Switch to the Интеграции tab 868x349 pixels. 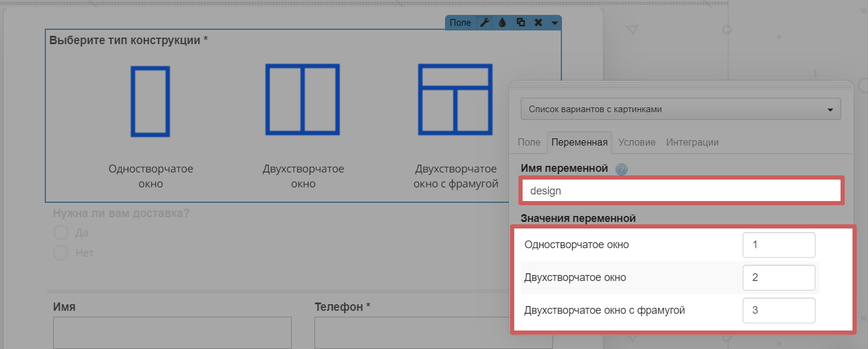(692, 143)
